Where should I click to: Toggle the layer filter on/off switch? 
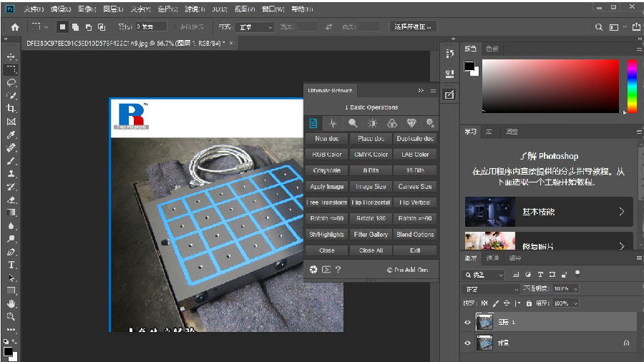click(x=577, y=274)
